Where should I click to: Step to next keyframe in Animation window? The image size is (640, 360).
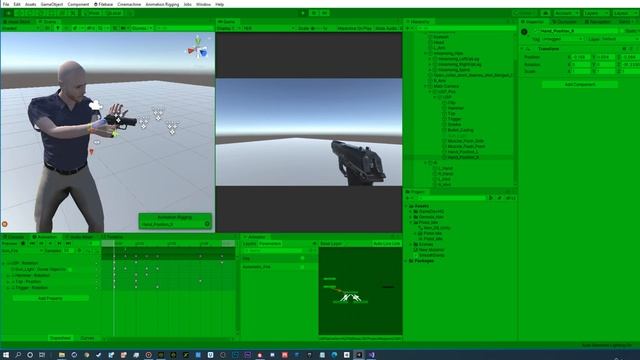tap(59, 244)
